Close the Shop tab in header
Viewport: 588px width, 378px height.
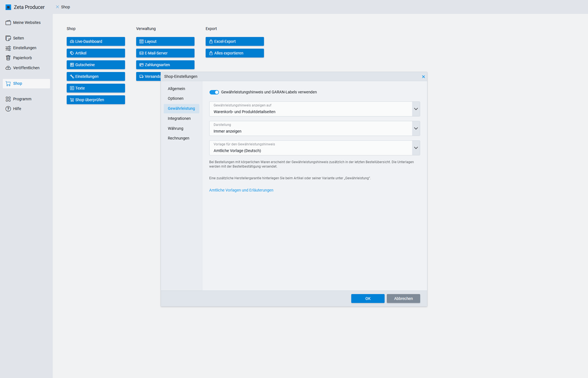pos(57,7)
